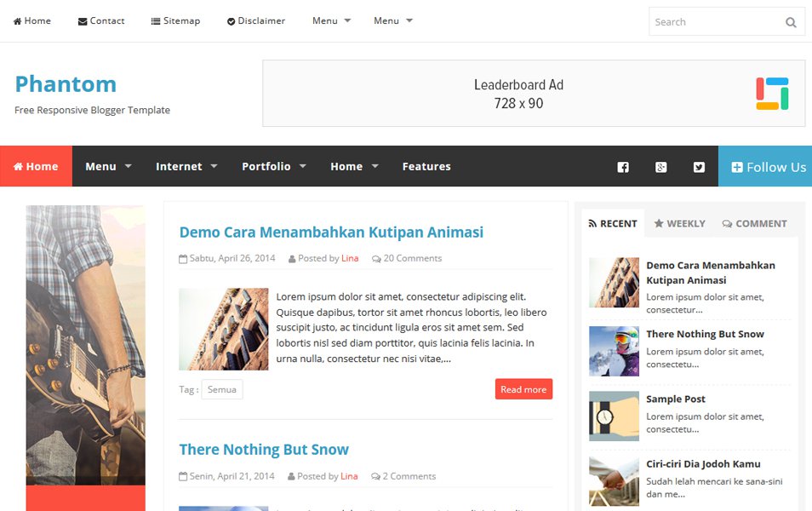
Task: Click the building thumbnail in first post
Action: [x=224, y=329]
